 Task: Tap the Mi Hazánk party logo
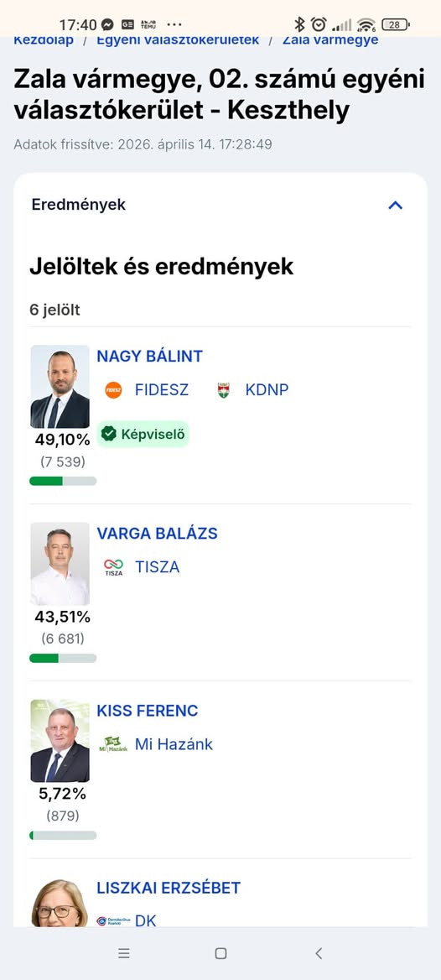[114, 743]
